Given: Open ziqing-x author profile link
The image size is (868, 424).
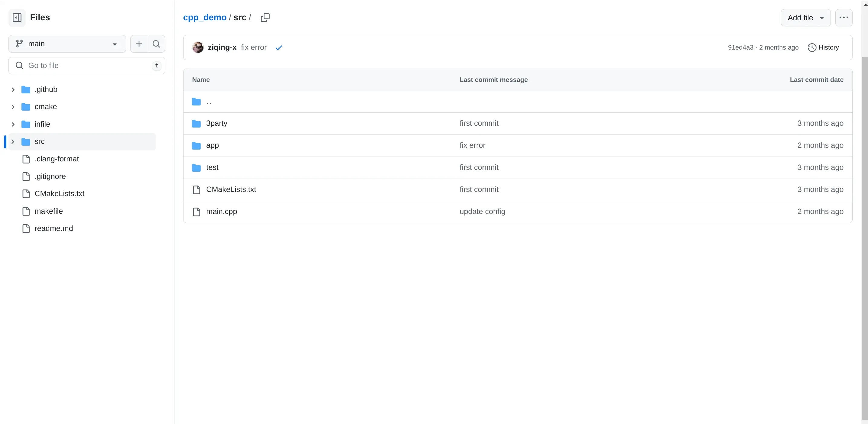Looking at the screenshot, I should [x=222, y=47].
